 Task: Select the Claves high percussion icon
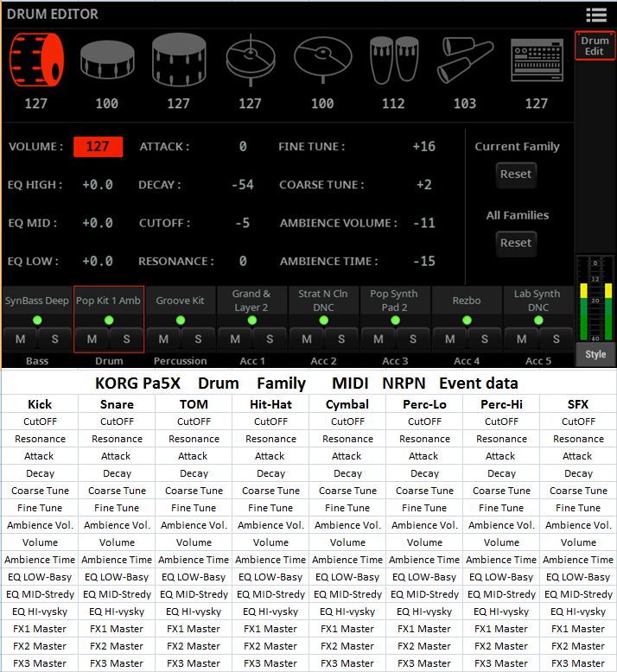(x=465, y=60)
